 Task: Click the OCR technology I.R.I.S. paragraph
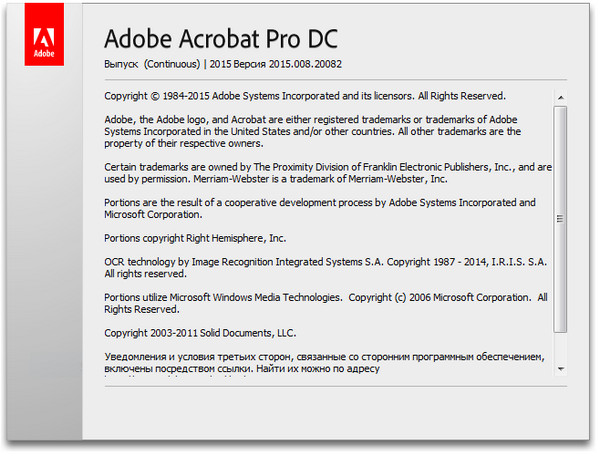[325, 267]
